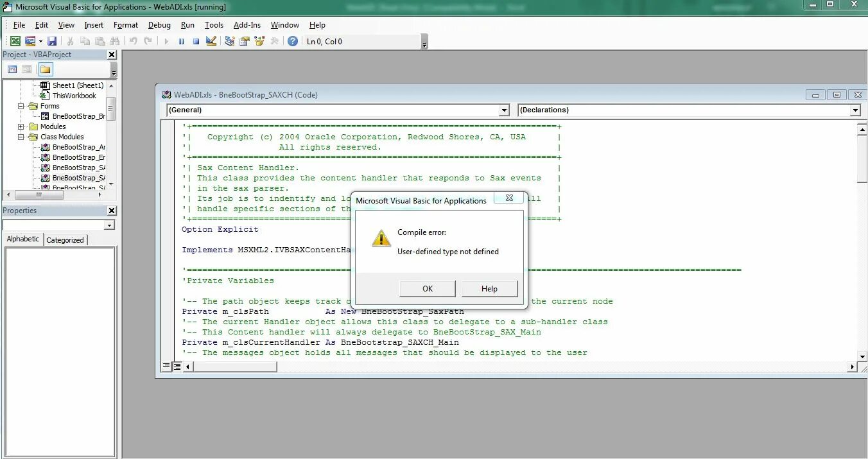Click OK in the Compile error dialog
Image resolution: width=868 pixels, height=459 pixels.
click(x=428, y=288)
